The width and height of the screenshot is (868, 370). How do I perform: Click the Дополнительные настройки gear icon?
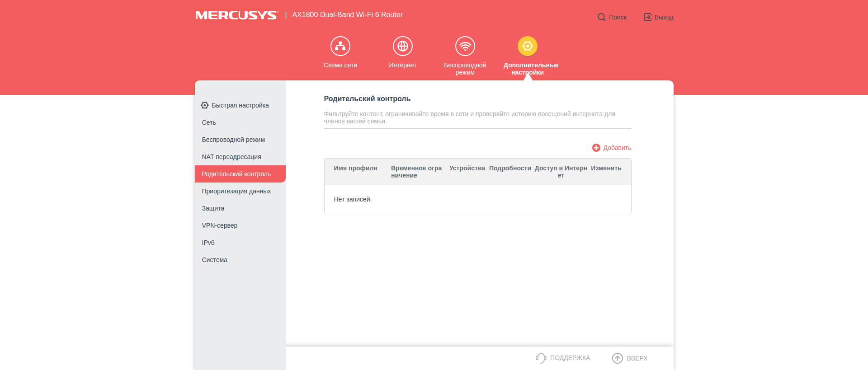click(527, 46)
